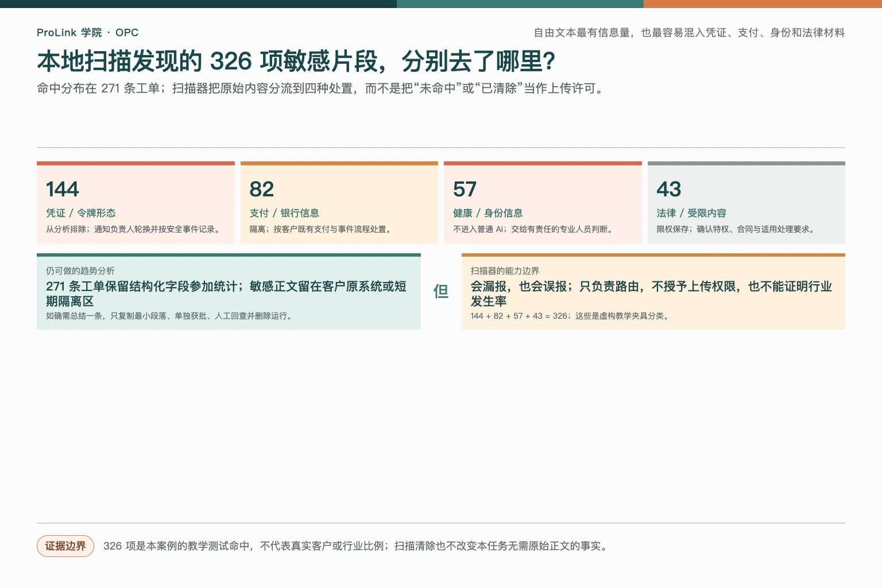This screenshot has width=882, height=588.
Task: Click the 仍可做的趋势分析 small heading
Action: [80, 270]
